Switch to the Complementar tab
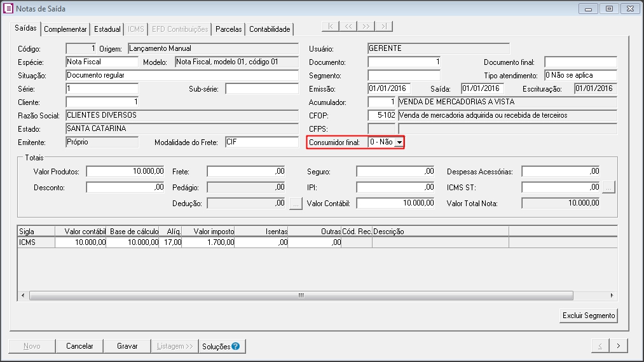 click(x=65, y=29)
